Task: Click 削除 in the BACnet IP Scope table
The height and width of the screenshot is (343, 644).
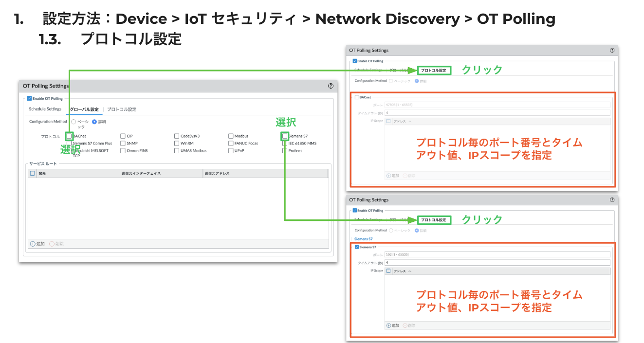Action: coord(409,176)
